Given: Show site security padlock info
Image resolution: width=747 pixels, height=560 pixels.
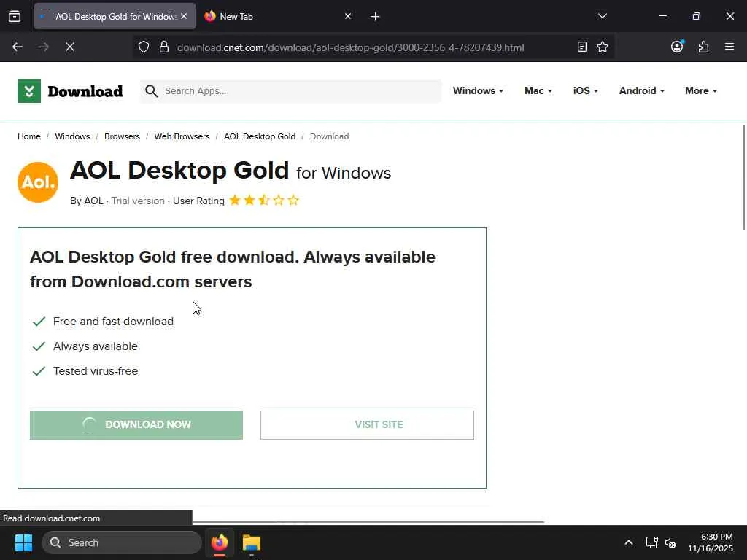Looking at the screenshot, I should click(x=164, y=47).
